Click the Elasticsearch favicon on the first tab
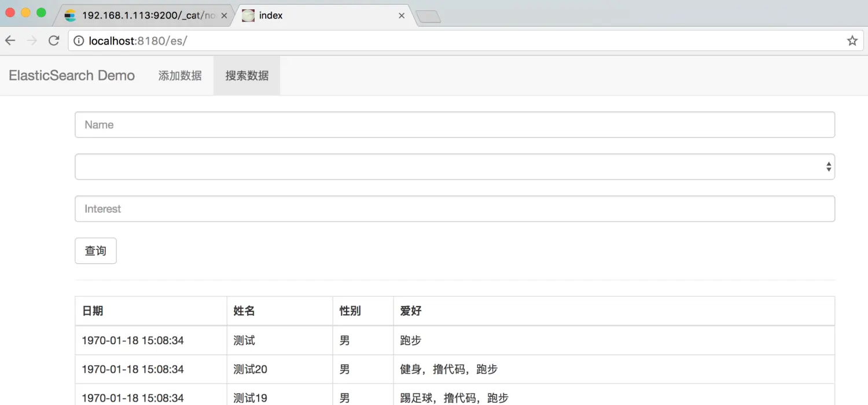 70,16
